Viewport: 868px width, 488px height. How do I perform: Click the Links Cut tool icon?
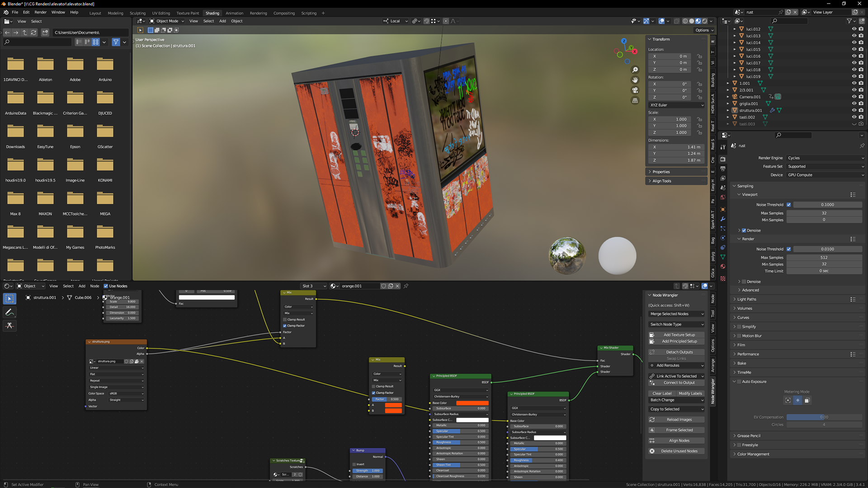coord(9,326)
